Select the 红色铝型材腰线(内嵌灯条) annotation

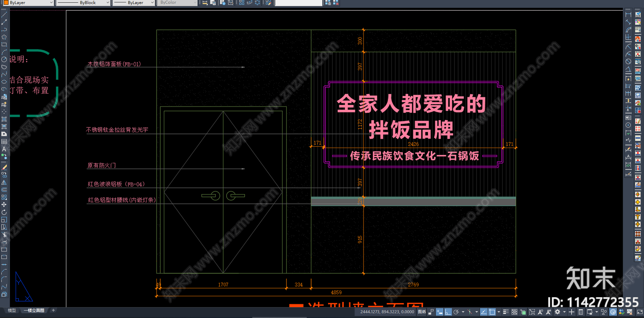click(x=122, y=200)
